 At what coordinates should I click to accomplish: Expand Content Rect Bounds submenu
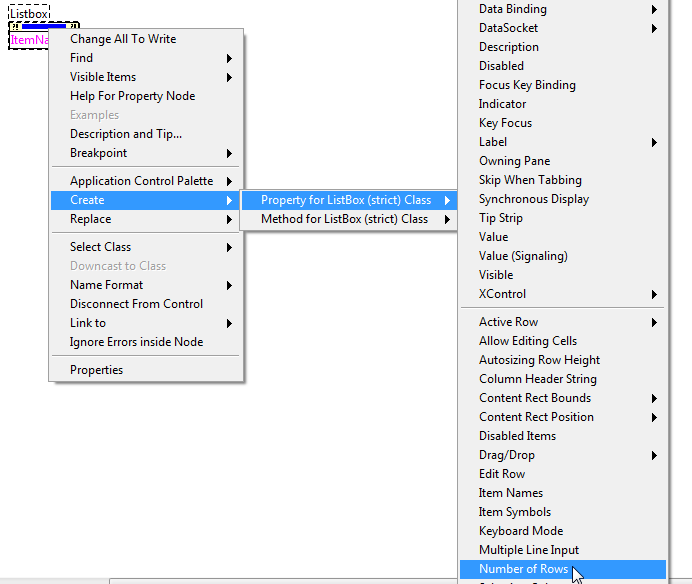click(x=563, y=398)
